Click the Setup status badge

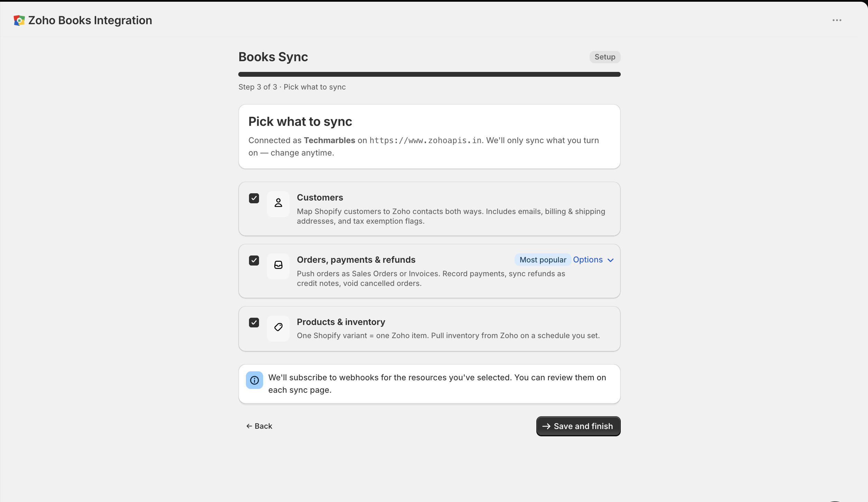(605, 57)
